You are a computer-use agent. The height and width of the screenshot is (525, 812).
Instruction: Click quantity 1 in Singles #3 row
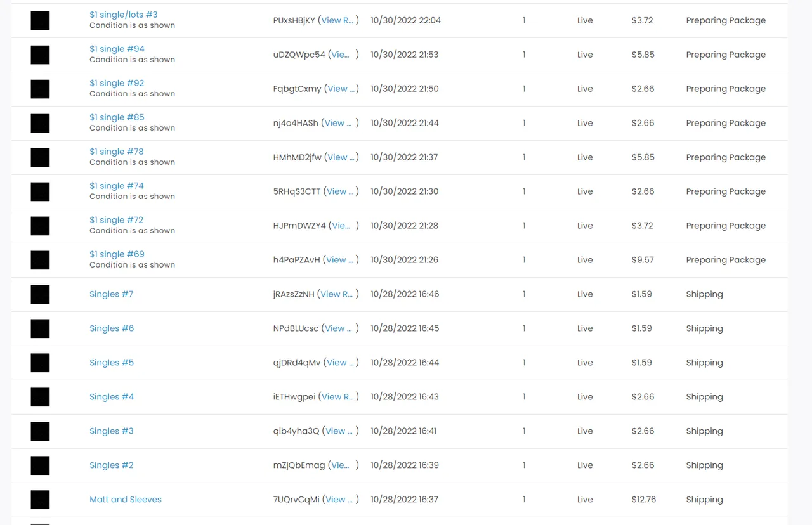524,431
